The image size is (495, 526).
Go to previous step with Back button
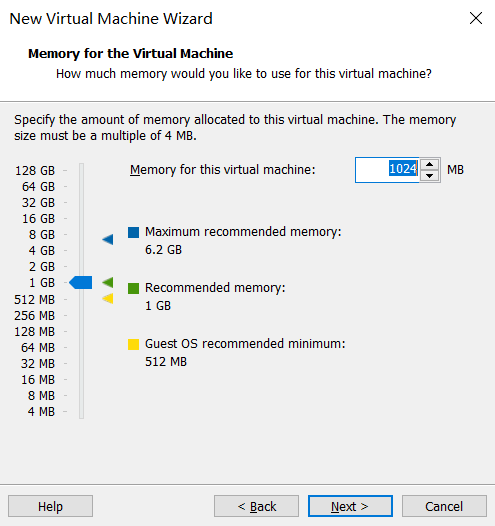[257, 506]
